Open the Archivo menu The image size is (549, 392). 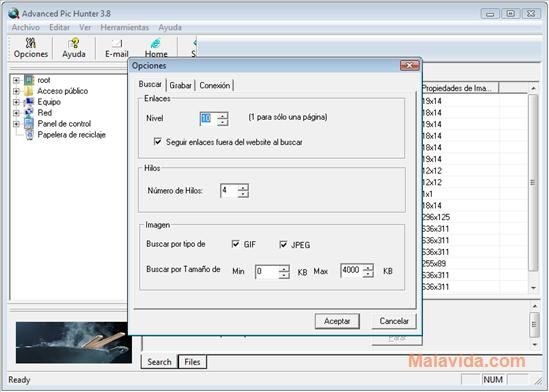pyautogui.click(x=26, y=27)
